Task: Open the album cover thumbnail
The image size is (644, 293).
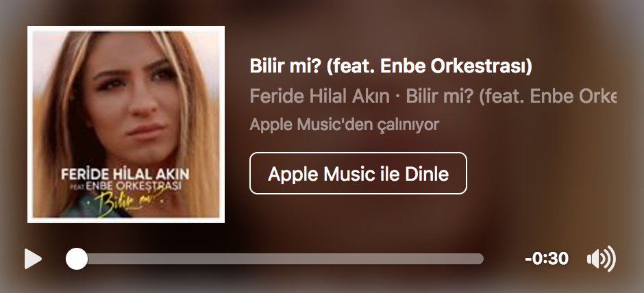Action: 126,125
